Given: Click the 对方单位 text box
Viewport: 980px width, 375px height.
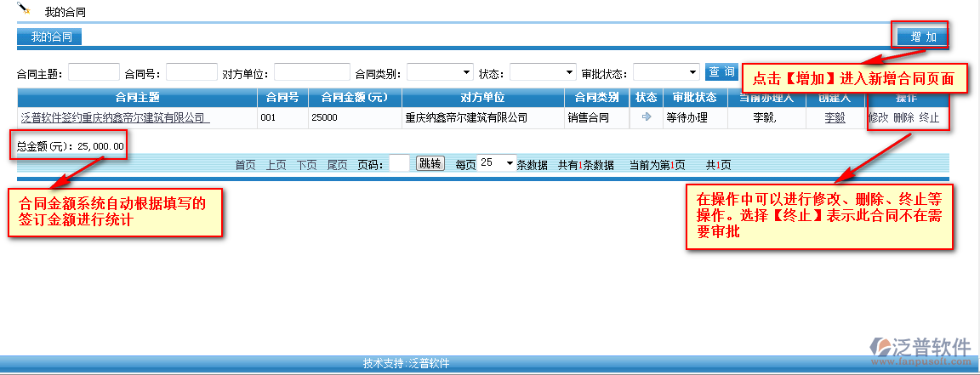Looking at the screenshot, I should click(x=311, y=72).
